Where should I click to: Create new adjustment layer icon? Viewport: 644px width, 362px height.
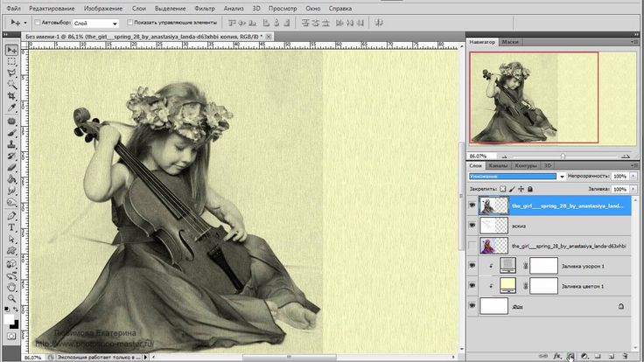(584, 356)
